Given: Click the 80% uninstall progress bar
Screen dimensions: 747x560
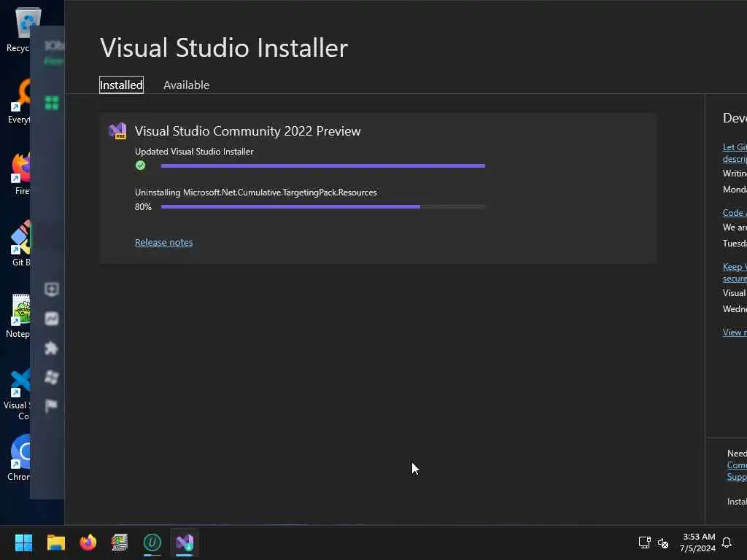Looking at the screenshot, I should click(323, 206).
